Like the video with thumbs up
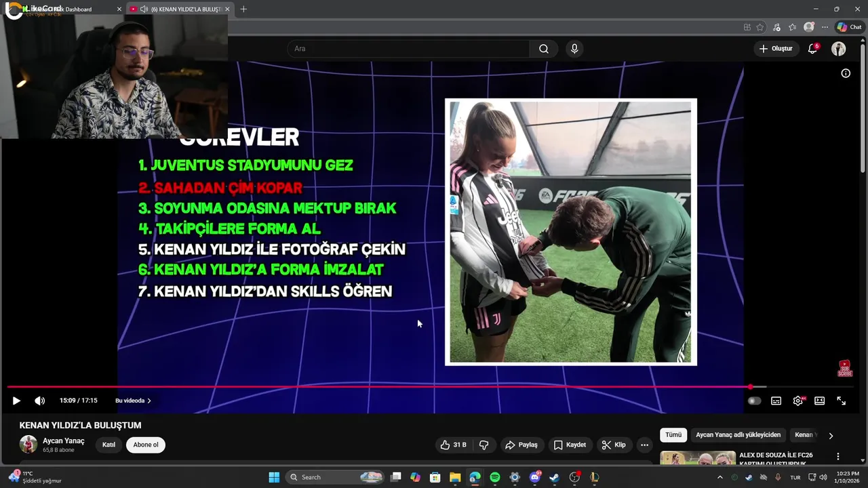The width and height of the screenshot is (868, 488). click(x=453, y=445)
